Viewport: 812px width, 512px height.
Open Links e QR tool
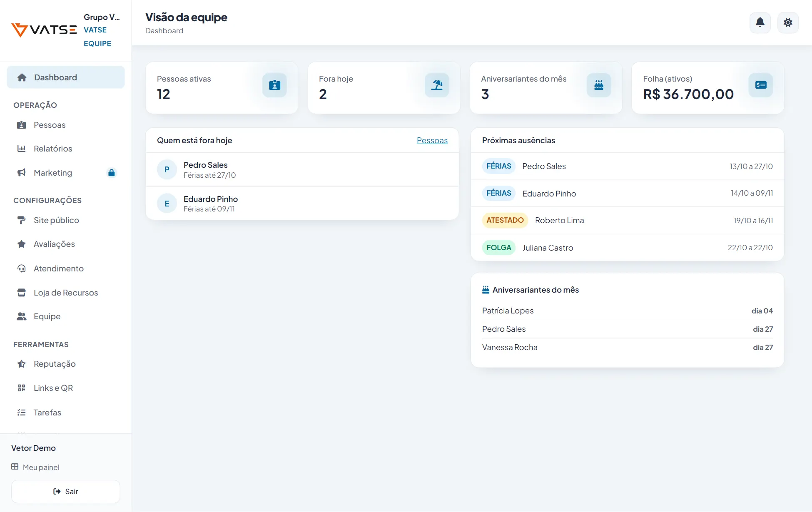(66, 388)
